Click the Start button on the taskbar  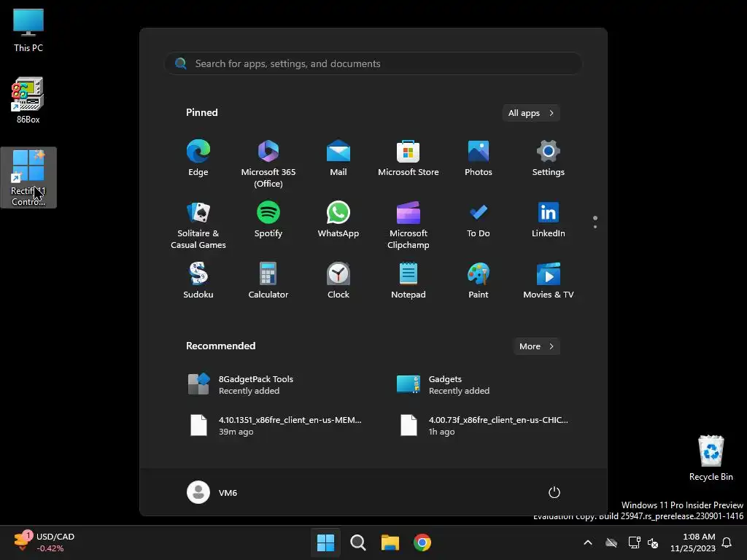(326, 542)
